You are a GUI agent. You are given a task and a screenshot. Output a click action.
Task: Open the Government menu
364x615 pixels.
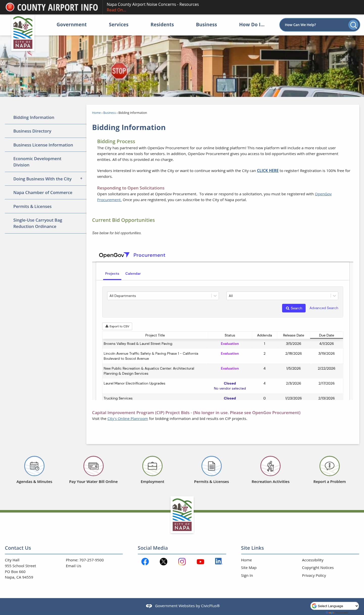pyautogui.click(x=72, y=25)
